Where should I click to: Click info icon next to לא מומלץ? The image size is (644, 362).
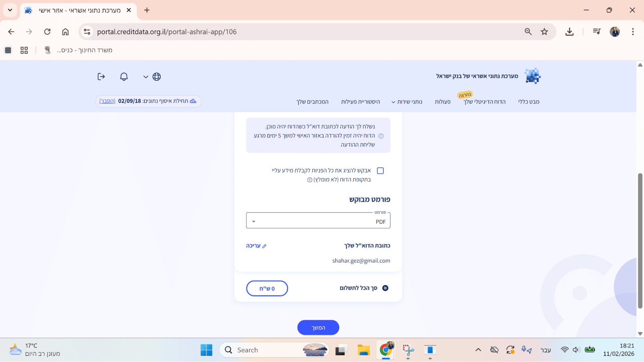(x=310, y=180)
